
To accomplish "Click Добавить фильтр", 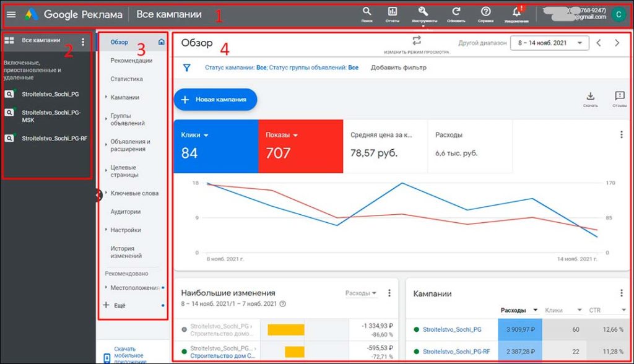I will [398, 67].
